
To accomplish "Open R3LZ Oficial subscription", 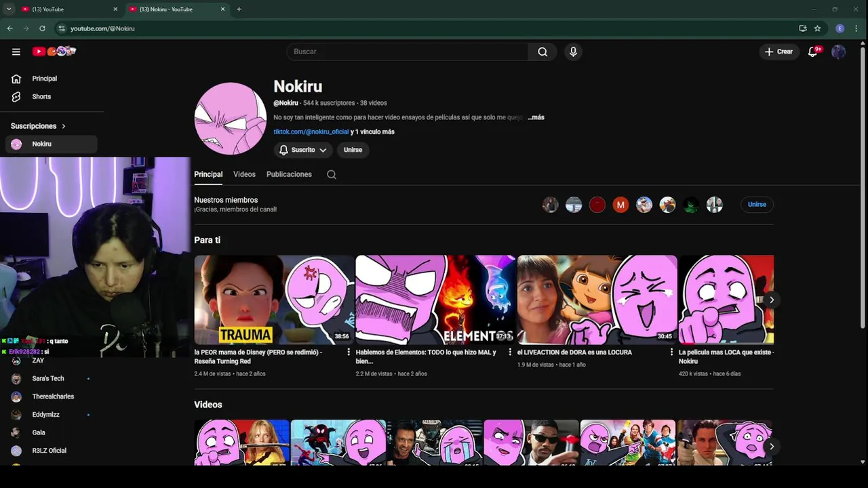I will [49, 451].
